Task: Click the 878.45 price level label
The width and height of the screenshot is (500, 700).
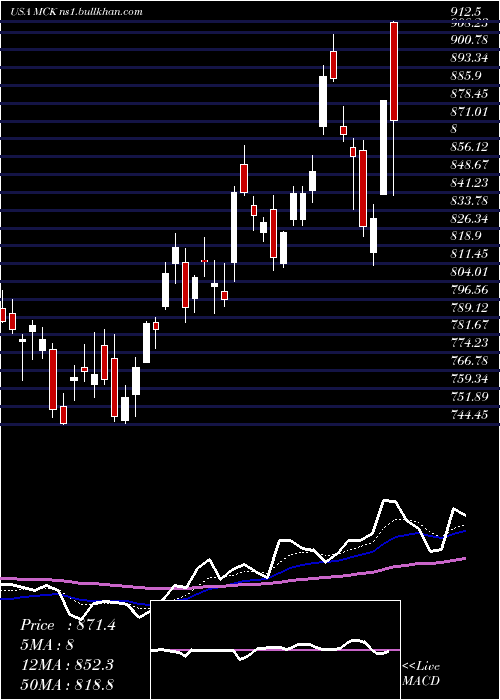Action: pyautogui.click(x=469, y=94)
